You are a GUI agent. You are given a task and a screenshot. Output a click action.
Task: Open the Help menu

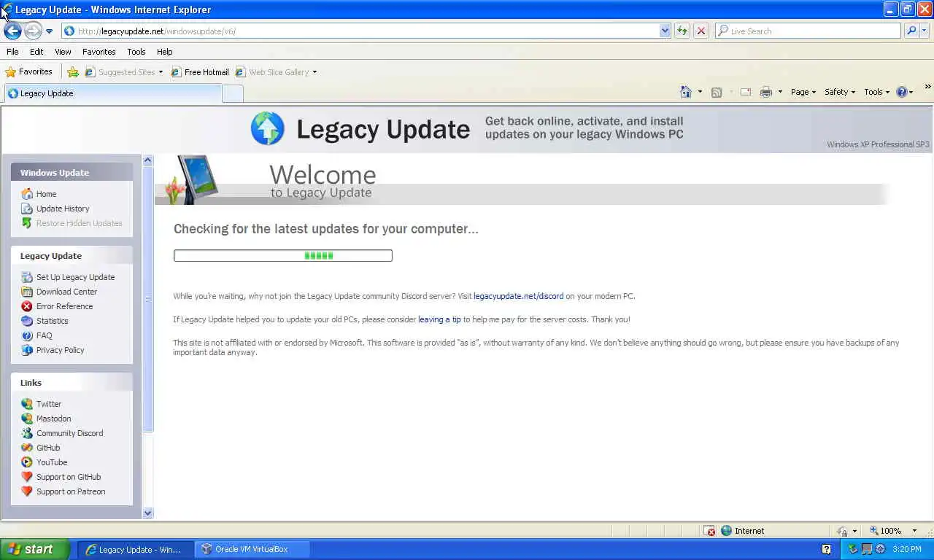click(x=164, y=52)
